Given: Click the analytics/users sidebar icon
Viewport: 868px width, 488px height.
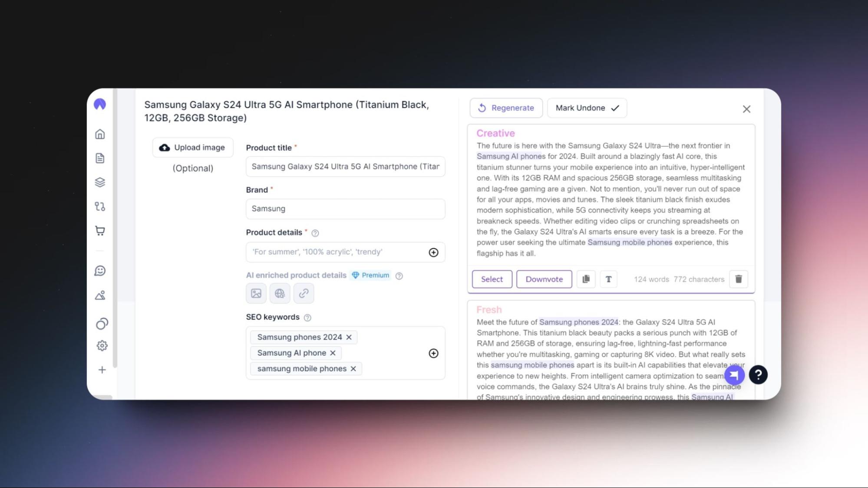Looking at the screenshot, I should (x=99, y=324).
